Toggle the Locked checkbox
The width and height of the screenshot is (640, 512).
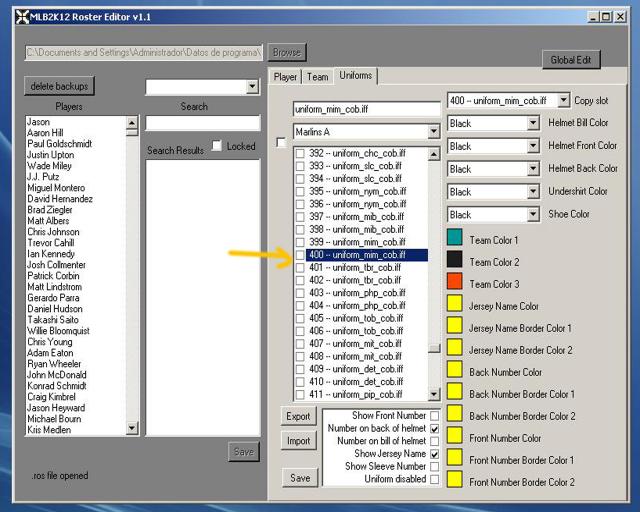pyautogui.click(x=217, y=146)
